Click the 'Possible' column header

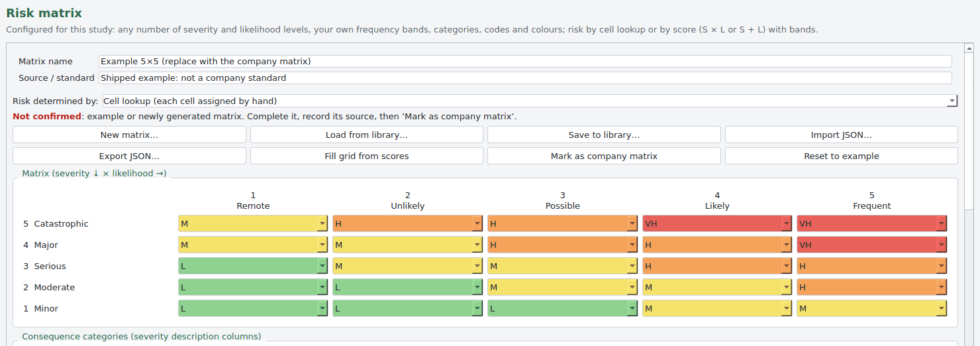pyautogui.click(x=563, y=206)
